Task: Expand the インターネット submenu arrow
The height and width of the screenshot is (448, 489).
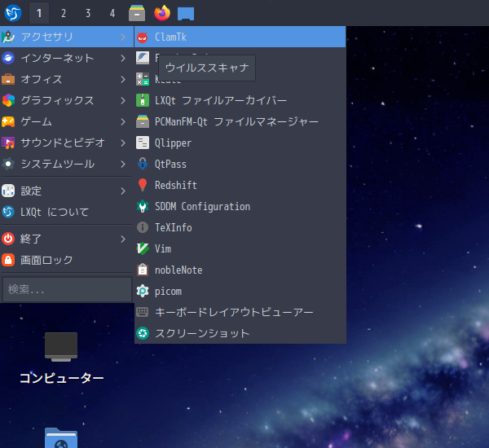Action: [x=123, y=59]
